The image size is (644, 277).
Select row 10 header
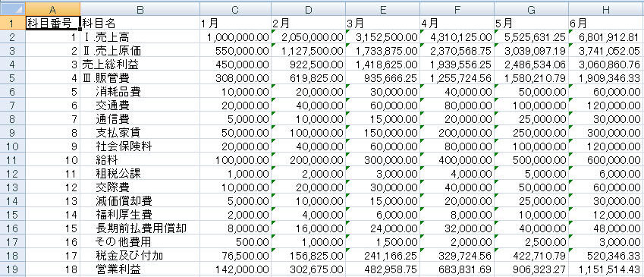pos(12,146)
